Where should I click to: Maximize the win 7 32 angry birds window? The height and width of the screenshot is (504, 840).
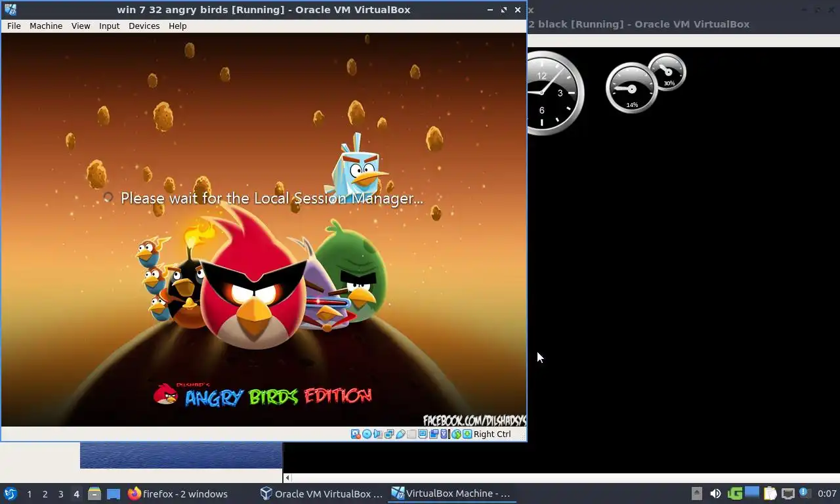pos(504,10)
